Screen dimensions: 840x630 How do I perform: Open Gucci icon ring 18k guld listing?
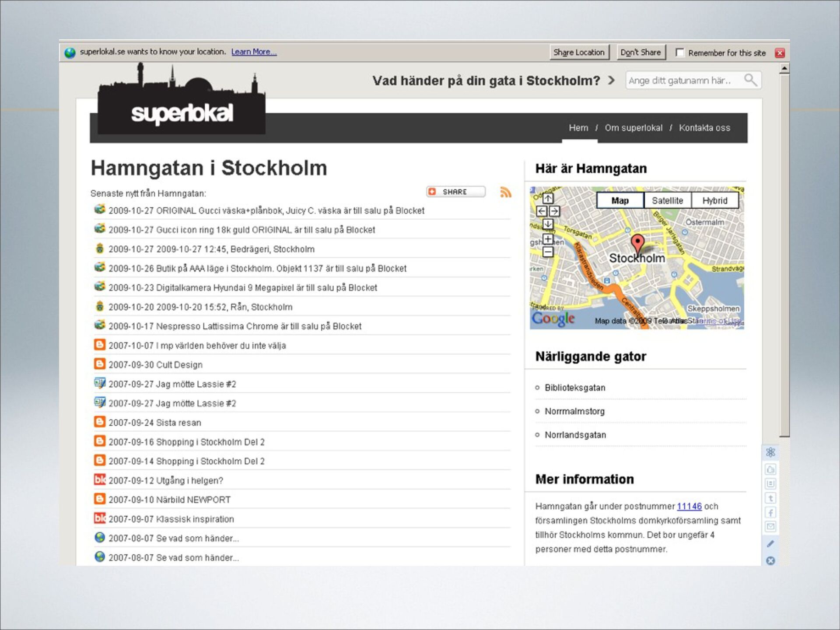(242, 230)
